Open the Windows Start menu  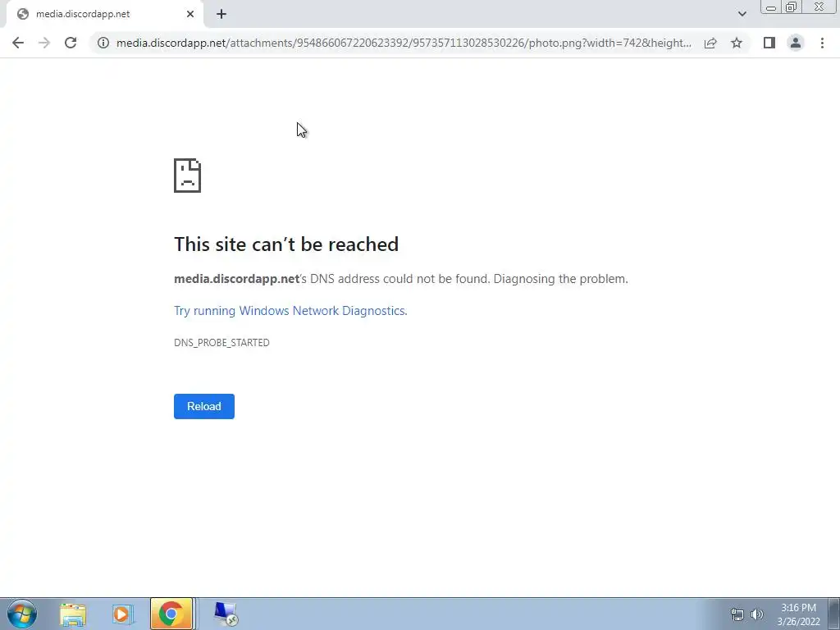(22, 614)
